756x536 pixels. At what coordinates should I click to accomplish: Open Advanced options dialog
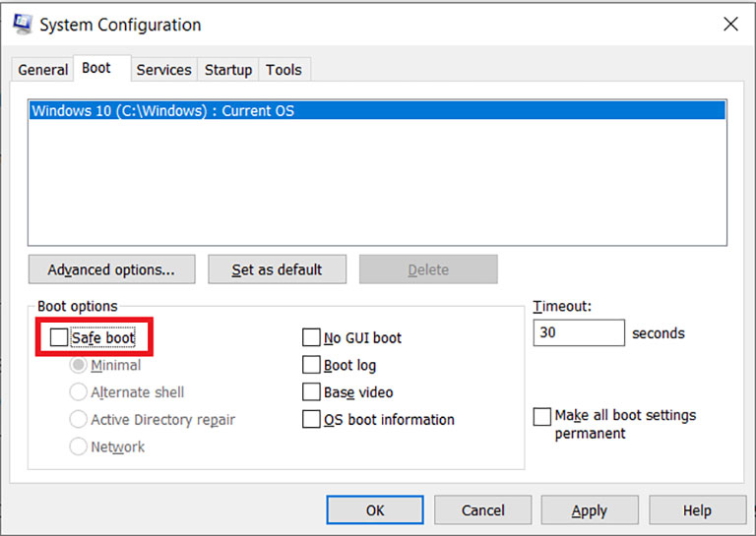pyautogui.click(x=112, y=269)
